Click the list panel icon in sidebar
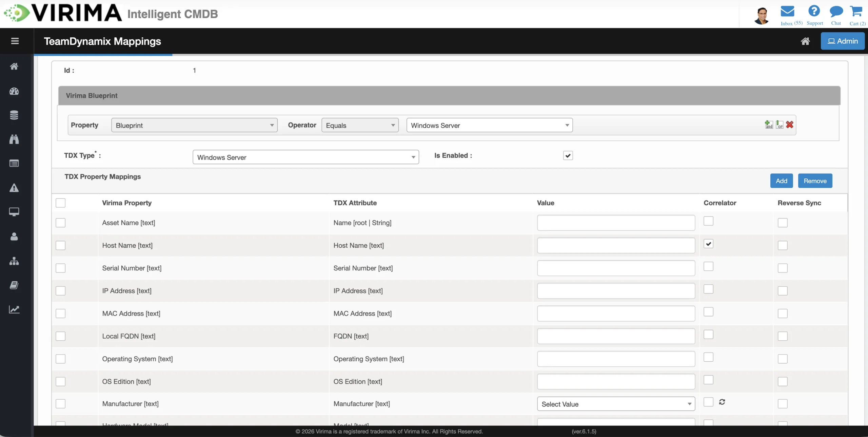Viewport: 868px width, 437px height. 14,164
